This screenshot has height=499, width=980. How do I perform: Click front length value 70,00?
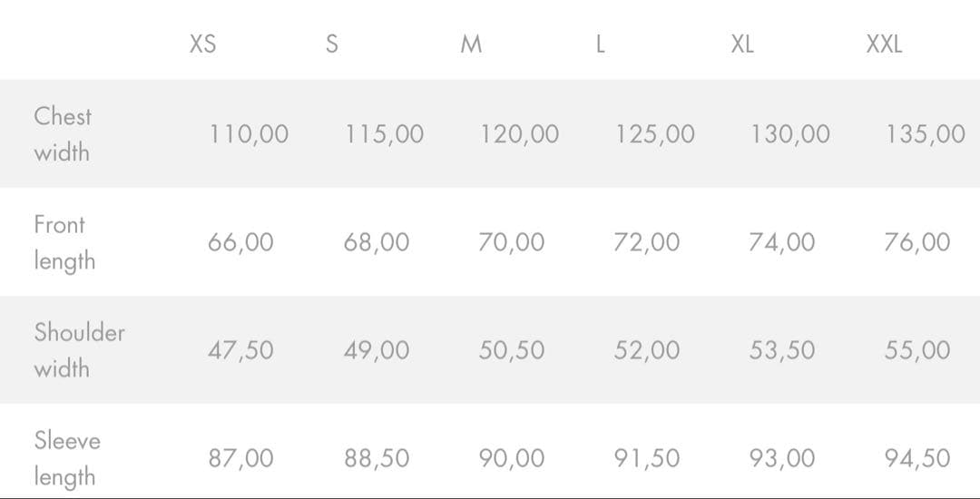pos(512,243)
